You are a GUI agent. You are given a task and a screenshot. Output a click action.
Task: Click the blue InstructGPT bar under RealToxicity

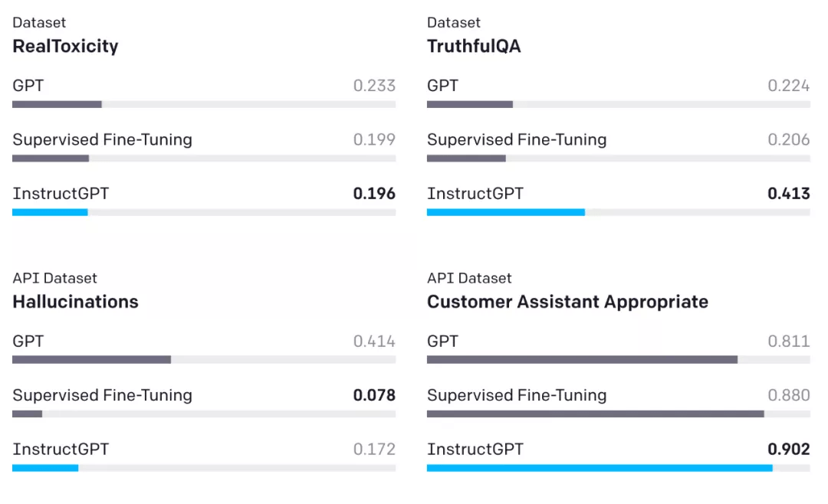(51, 212)
